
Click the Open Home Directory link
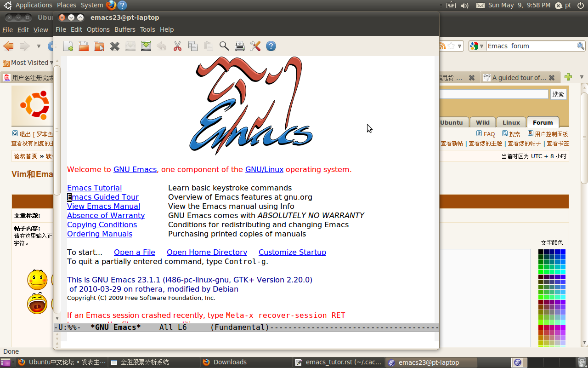tap(207, 252)
